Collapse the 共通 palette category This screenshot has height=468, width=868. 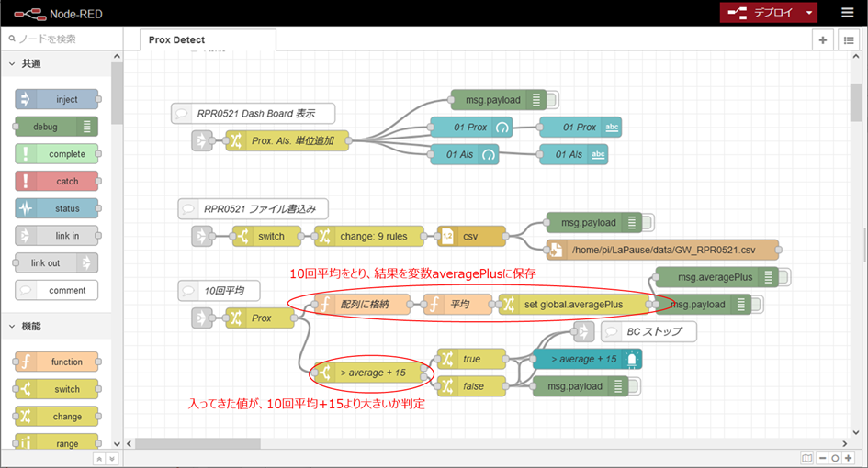13,63
